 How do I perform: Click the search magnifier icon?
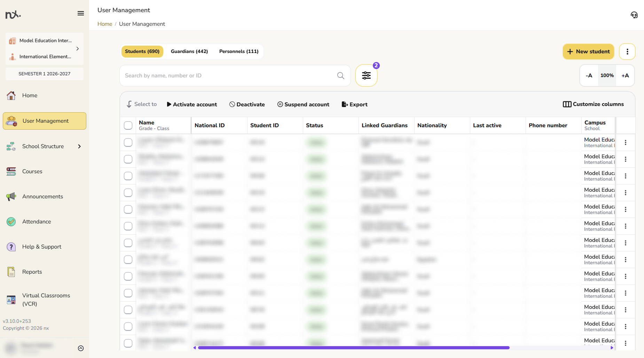tap(340, 76)
